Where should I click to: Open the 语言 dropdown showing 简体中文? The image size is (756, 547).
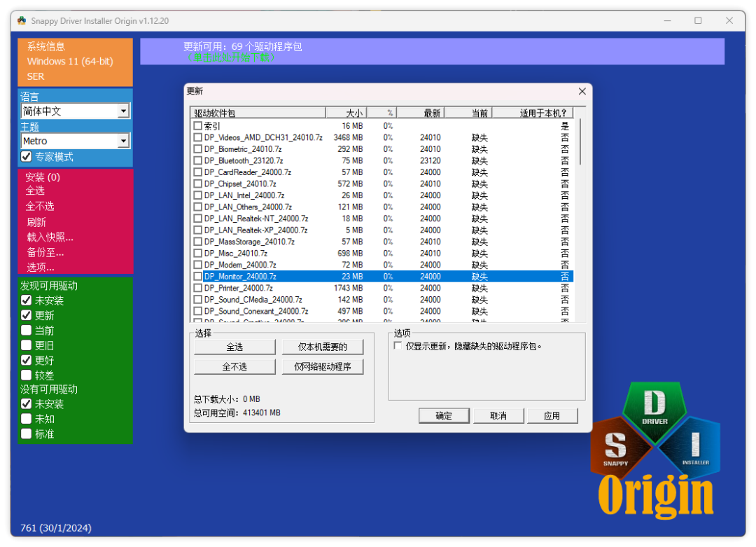pyautogui.click(x=76, y=111)
